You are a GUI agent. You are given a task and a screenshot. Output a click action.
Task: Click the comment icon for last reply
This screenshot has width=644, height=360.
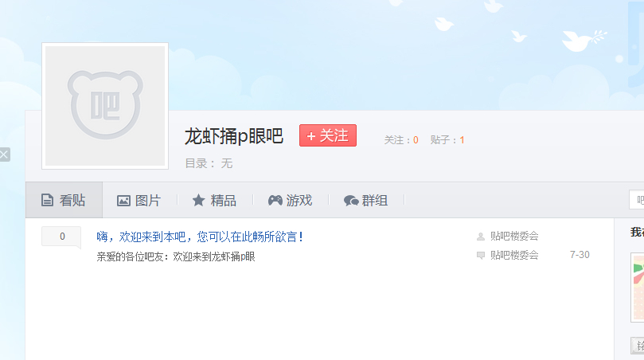[481, 255]
